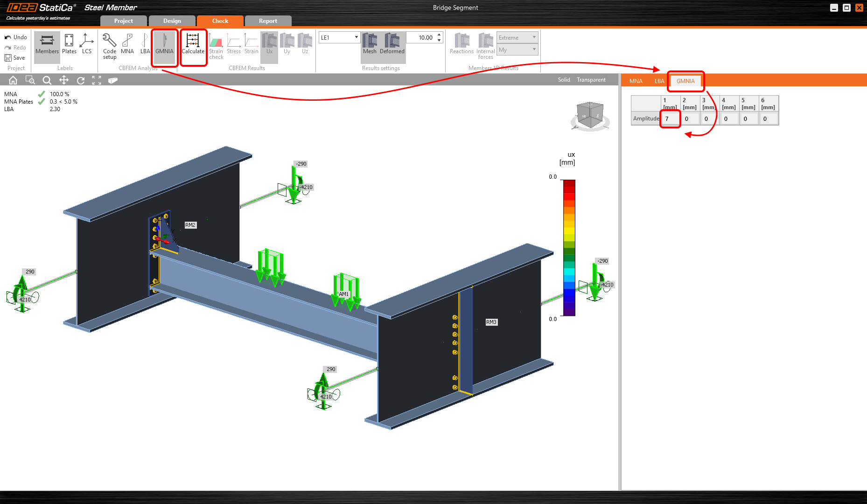Choose the LBA analysis type icon

145,44
